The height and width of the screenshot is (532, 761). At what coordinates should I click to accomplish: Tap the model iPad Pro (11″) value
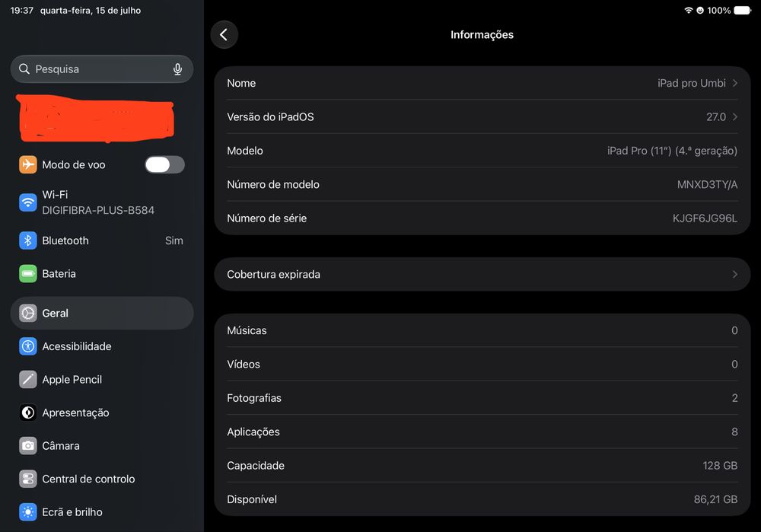pyautogui.click(x=672, y=151)
